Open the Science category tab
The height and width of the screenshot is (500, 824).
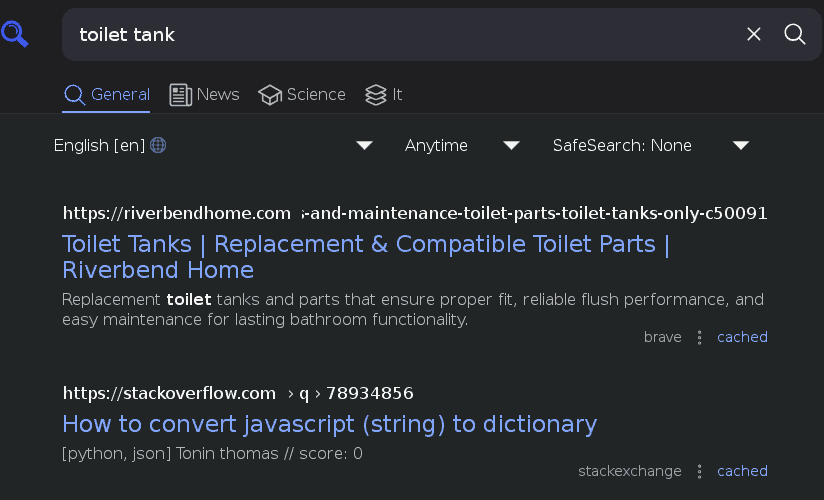(302, 95)
